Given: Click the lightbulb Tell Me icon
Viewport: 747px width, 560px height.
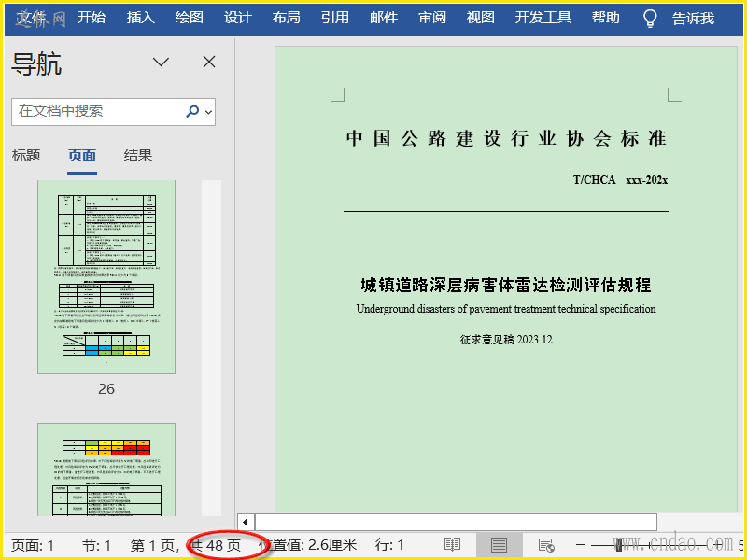Looking at the screenshot, I should tap(650, 19).
